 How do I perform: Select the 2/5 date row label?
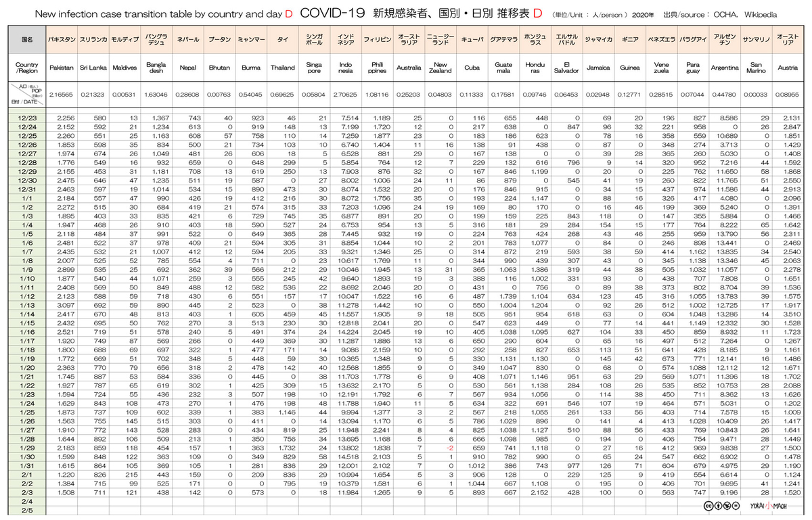pos(27,512)
